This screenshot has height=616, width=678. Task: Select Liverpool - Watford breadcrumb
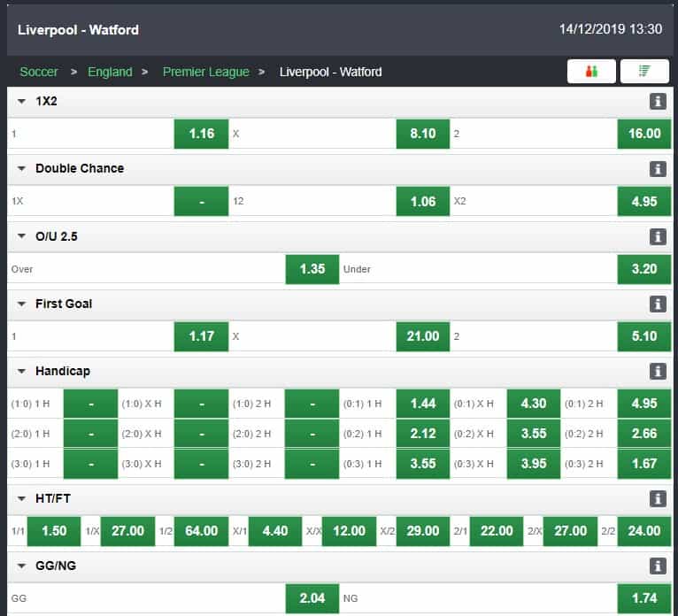pyautogui.click(x=330, y=72)
